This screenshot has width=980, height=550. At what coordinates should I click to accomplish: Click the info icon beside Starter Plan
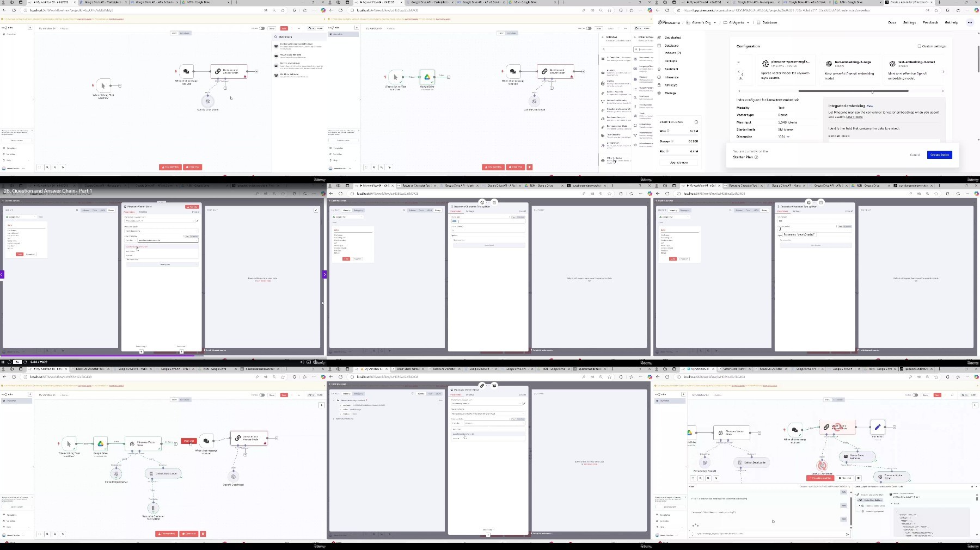756,157
